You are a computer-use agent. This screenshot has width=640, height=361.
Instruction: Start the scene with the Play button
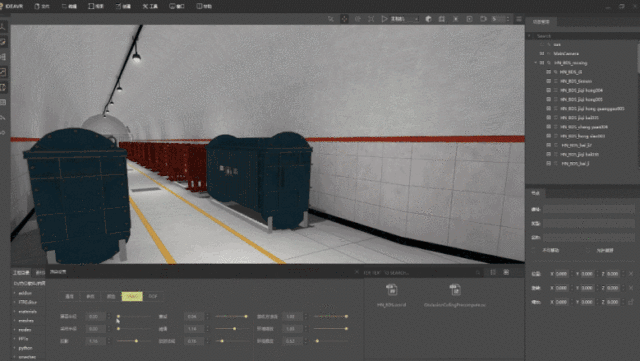click(x=384, y=19)
